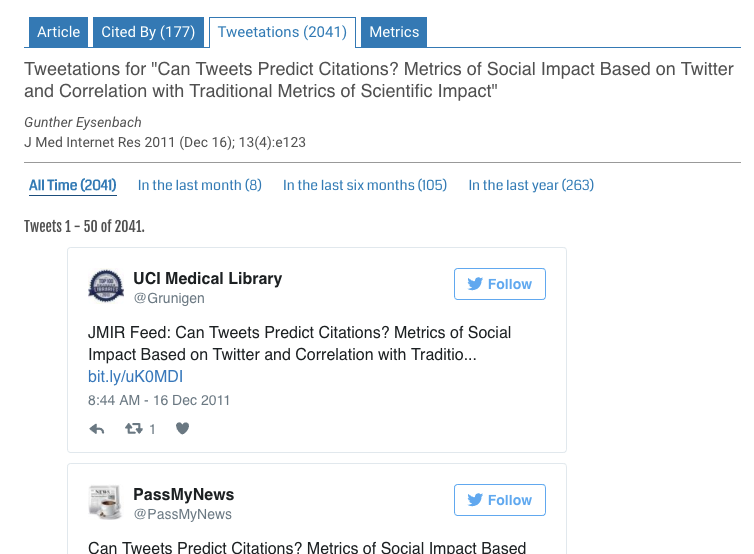Image resolution: width=754 pixels, height=554 pixels.
Task: Switch to the Cited By (177) tab
Action: [148, 32]
